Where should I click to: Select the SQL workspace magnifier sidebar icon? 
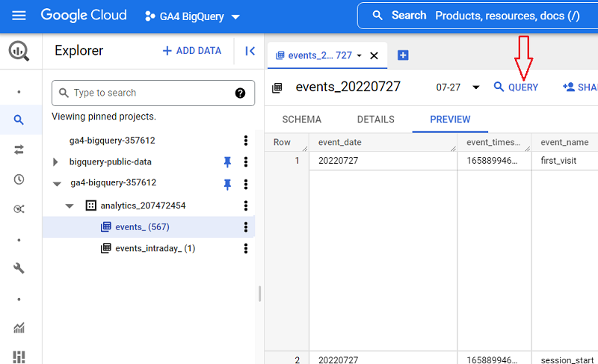tap(19, 120)
